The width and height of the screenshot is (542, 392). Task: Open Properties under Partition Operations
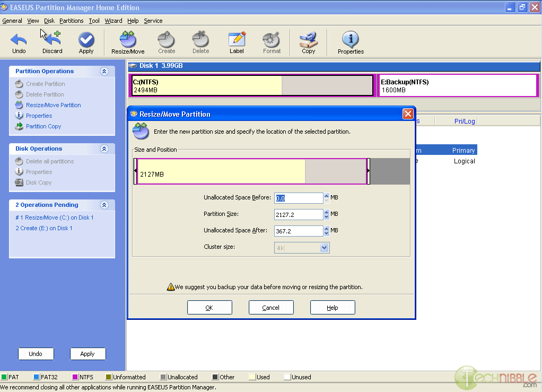click(39, 116)
